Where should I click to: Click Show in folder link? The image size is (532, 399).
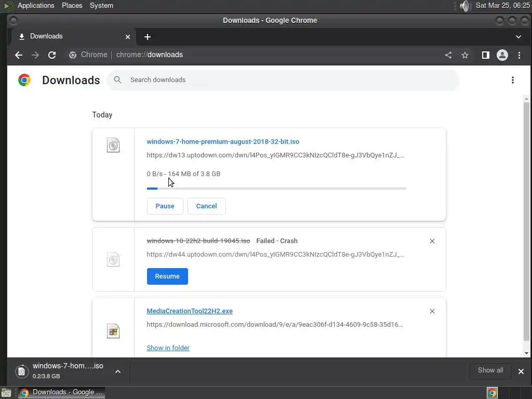168,348
